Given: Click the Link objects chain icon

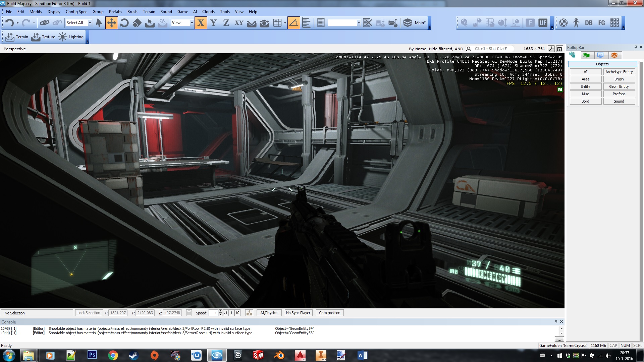Looking at the screenshot, I should pyautogui.click(x=44, y=23).
